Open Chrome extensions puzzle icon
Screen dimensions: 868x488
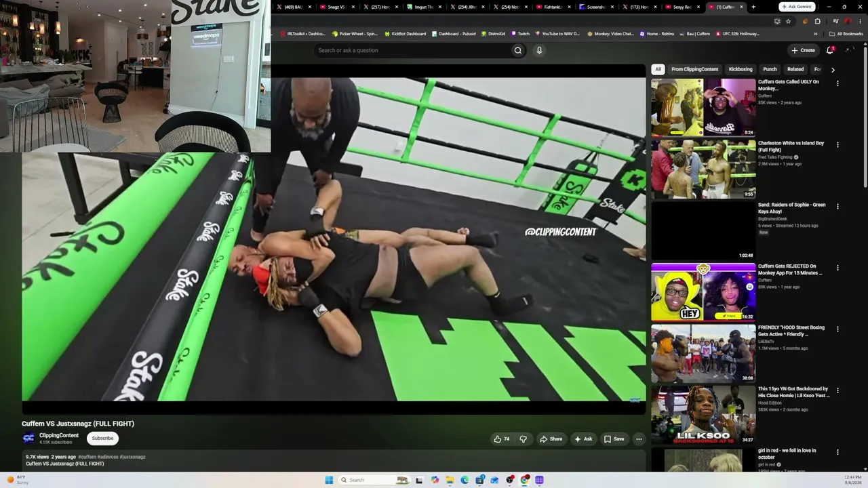tap(817, 21)
